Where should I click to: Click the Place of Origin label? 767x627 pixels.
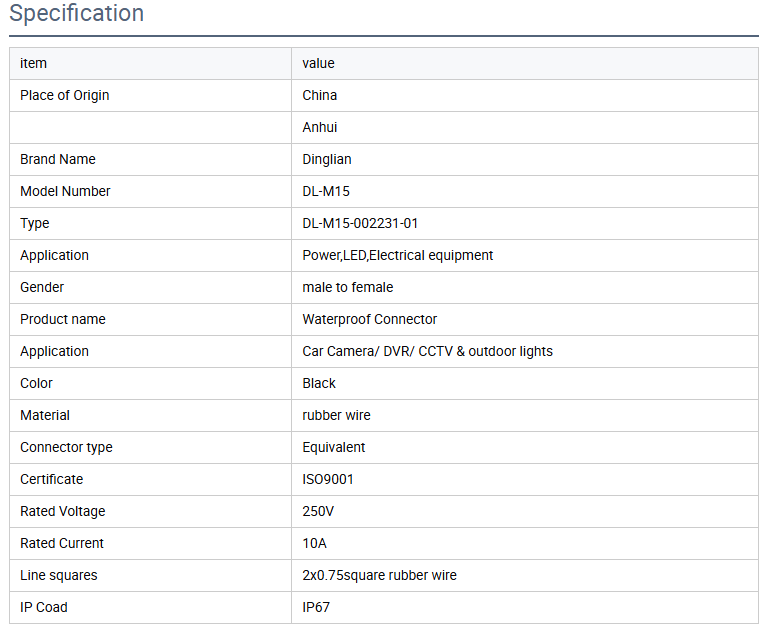coord(65,95)
